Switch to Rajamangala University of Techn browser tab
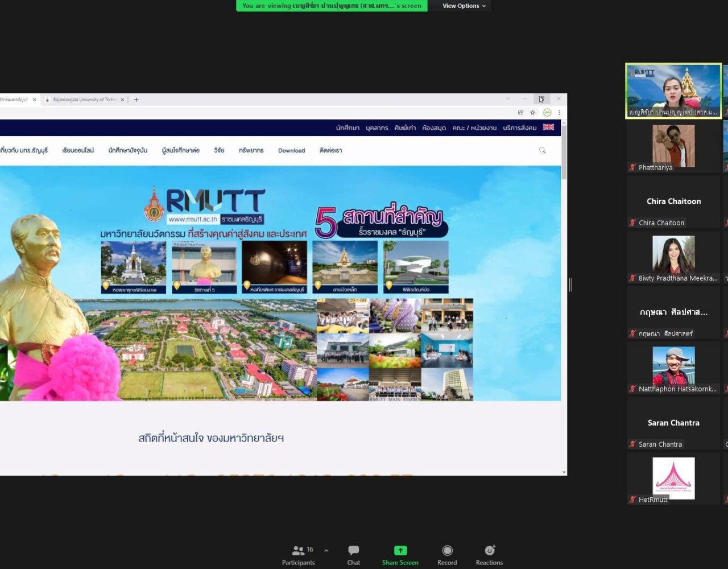The height and width of the screenshot is (569, 728). coord(84,100)
